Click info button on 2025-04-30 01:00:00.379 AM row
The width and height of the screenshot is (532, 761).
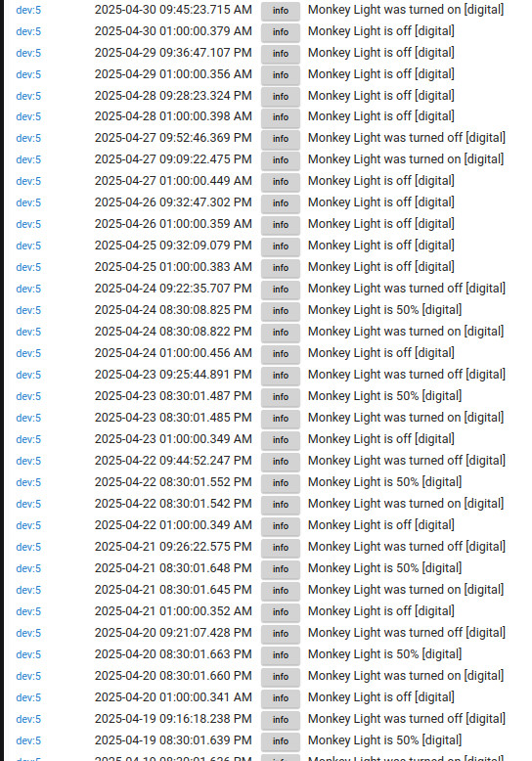281,32
